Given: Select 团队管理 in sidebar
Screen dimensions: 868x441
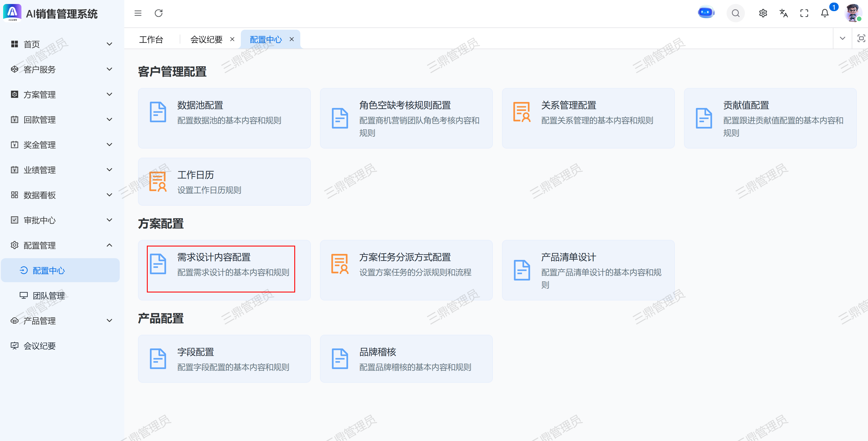Looking at the screenshot, I should [x=49, y=295].
